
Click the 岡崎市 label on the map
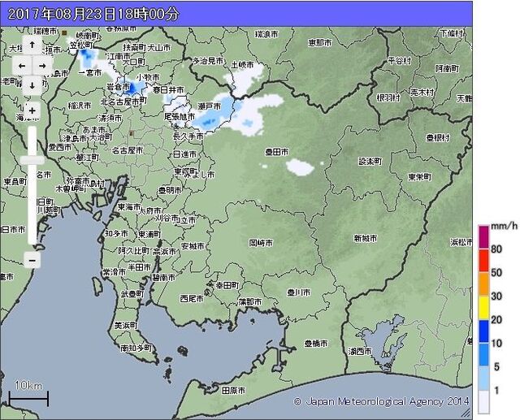261,243
